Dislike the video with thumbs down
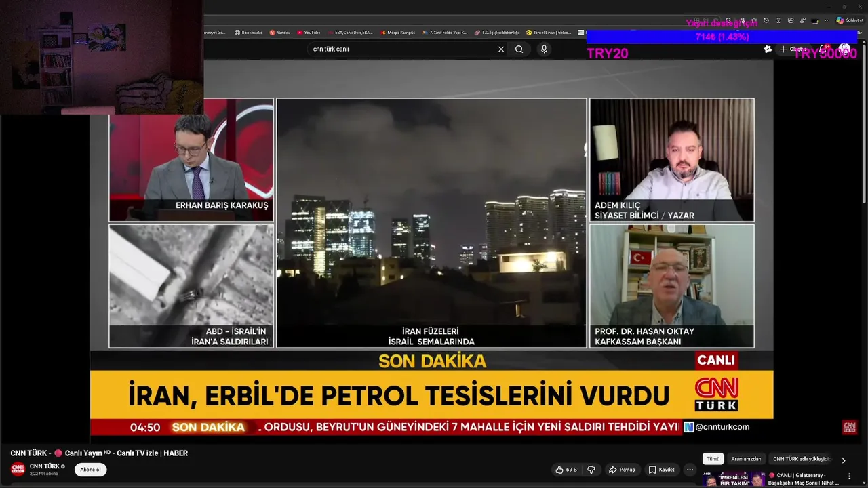This screenshot has width=868, height=488. coord(591,470)
